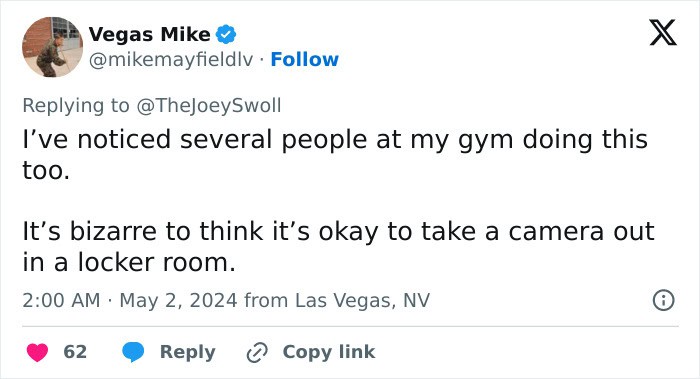
Task: Click the Copy link text
Action: pyautogui.click(x=329, y=352)
